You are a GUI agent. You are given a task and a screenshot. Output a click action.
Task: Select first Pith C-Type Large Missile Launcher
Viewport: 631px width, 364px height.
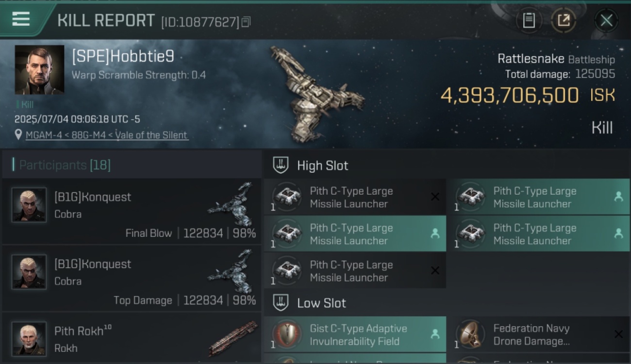[x=355, y=197]
